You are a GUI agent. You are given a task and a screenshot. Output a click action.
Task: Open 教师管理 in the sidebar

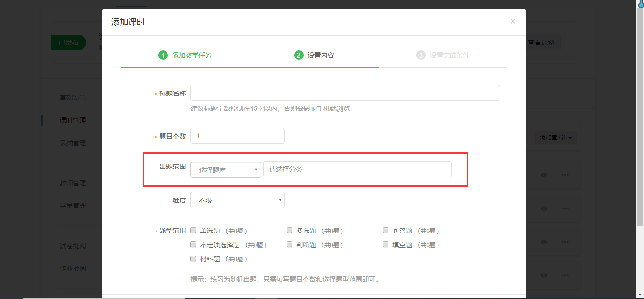coord(73,183)
